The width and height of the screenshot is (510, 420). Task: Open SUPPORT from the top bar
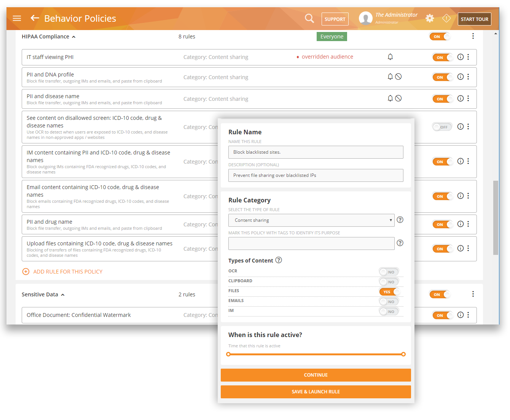click(x=335, y=19)
